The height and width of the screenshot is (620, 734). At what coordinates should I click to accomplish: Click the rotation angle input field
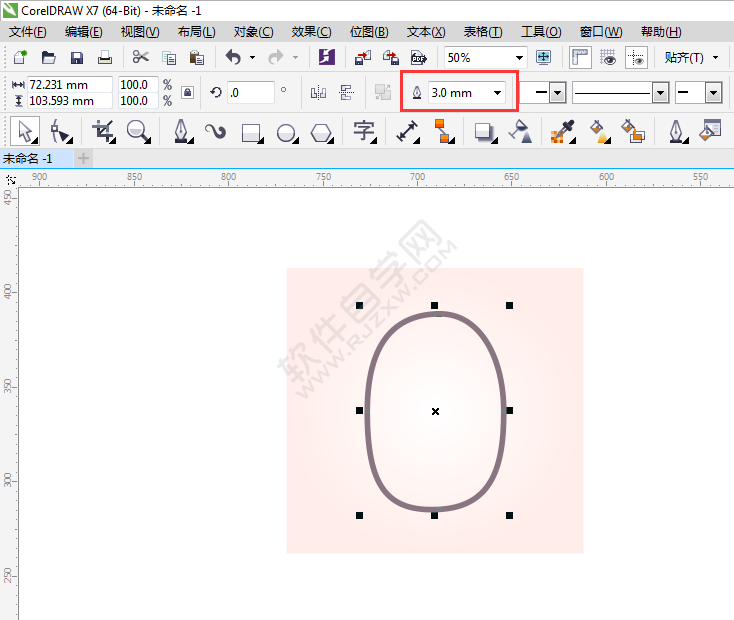[251, 92]
